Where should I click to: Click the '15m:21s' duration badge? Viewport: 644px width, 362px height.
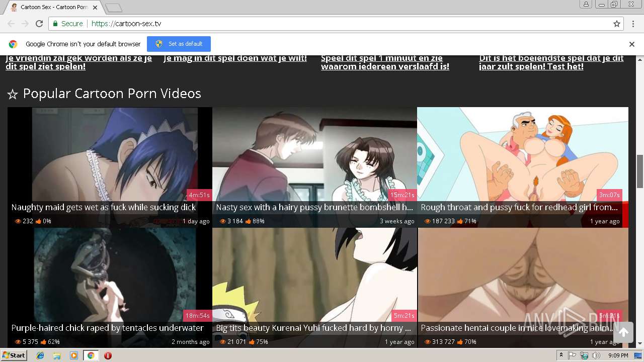(403, 195)
